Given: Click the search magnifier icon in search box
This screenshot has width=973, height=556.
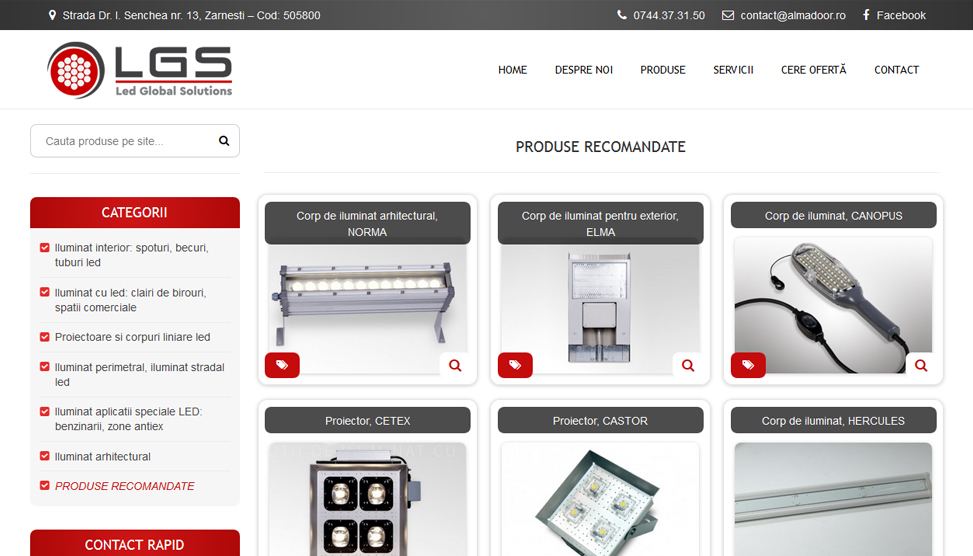Looking at the screenshot, I should (x=224, y=141).
